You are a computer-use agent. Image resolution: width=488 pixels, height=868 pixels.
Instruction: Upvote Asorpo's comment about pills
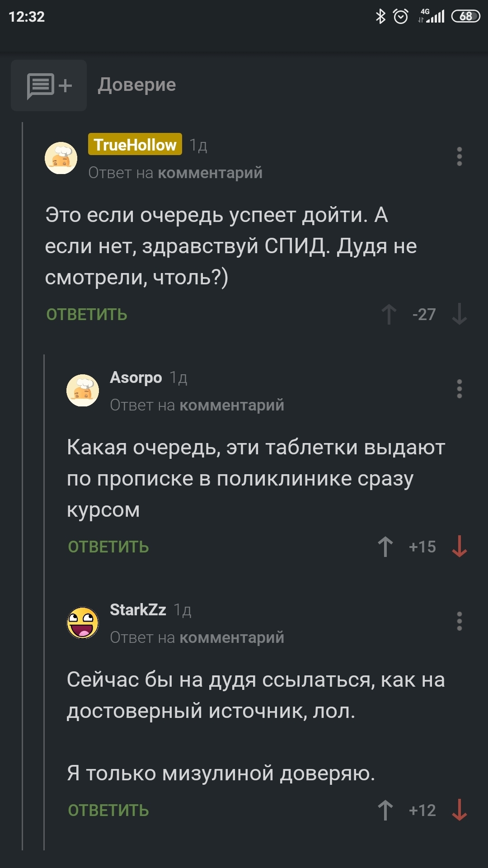(385, 547)
